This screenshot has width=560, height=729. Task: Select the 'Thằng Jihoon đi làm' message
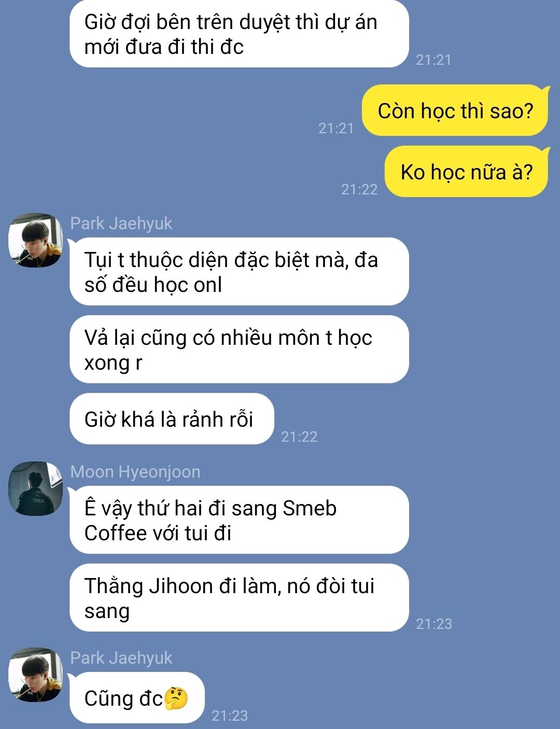coord(239,598)
